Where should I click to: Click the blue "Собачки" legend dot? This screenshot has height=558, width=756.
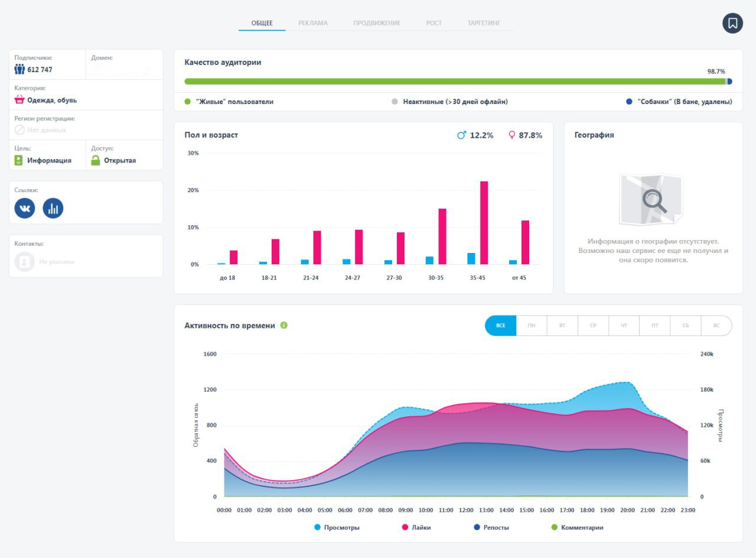630,102
